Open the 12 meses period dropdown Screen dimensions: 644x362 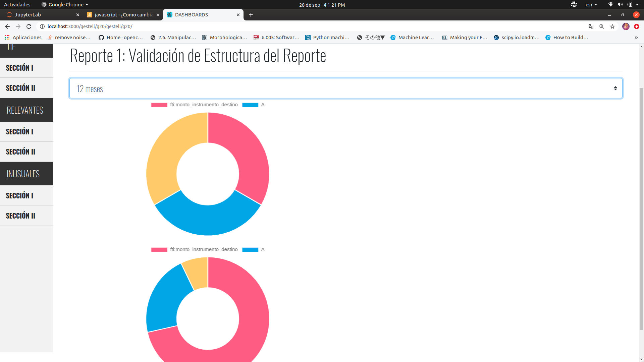[x=346, y=88]
